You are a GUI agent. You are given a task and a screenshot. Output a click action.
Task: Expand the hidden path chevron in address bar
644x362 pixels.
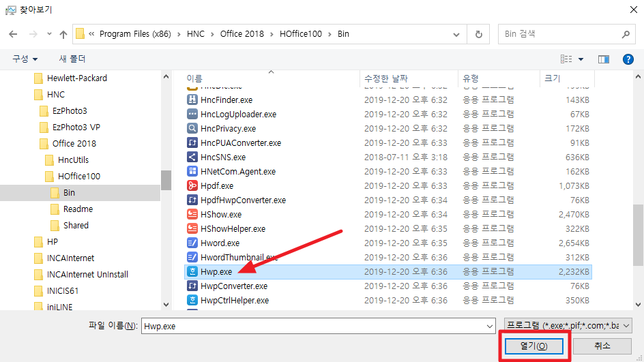(x=91, y=34)
